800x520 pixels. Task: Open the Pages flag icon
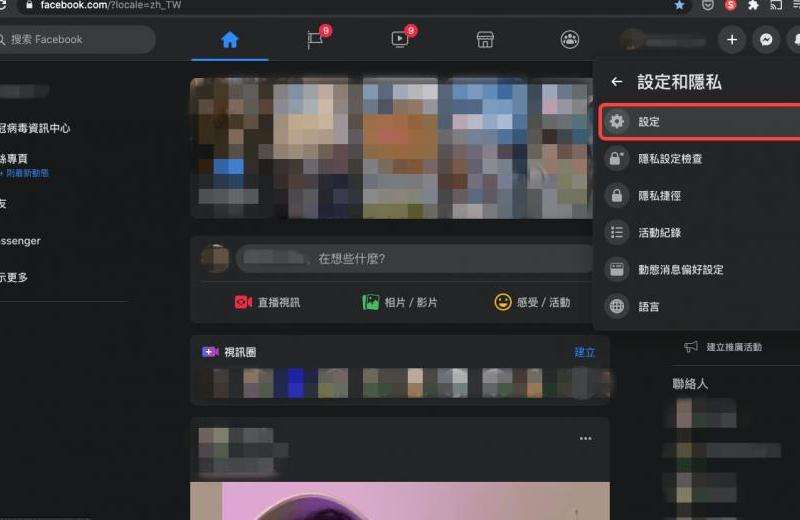point(315,40)
